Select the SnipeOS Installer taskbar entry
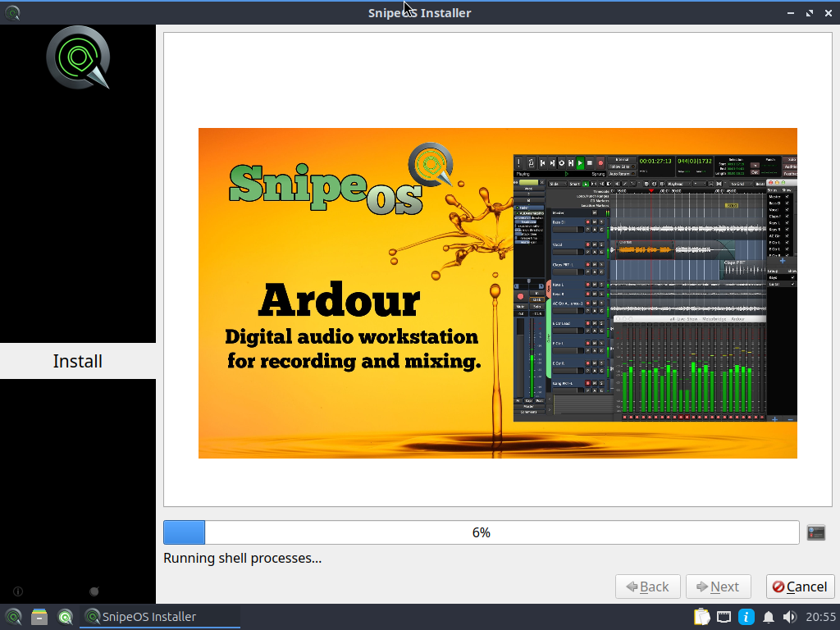Screen dimensions: 840x630 tap(160, 617)
